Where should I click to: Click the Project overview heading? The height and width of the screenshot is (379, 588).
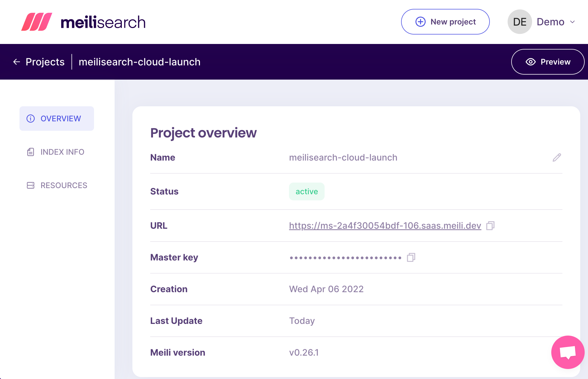point(203,133)
